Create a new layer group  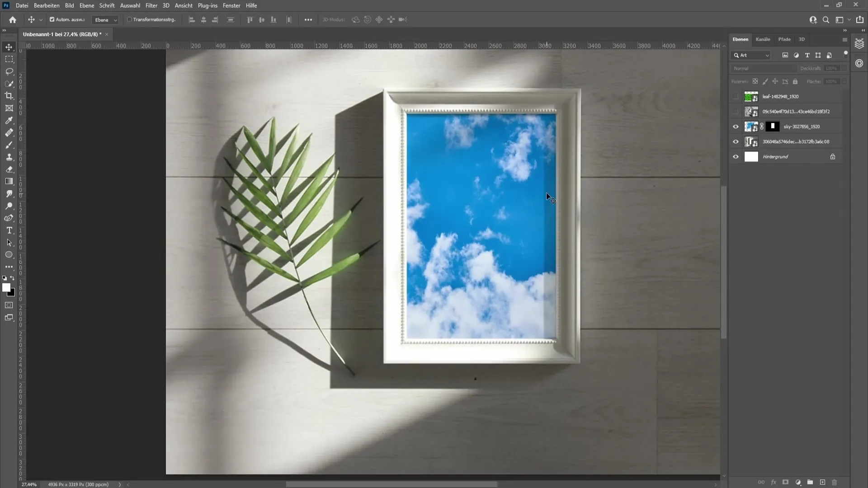[x=810, y=482]
